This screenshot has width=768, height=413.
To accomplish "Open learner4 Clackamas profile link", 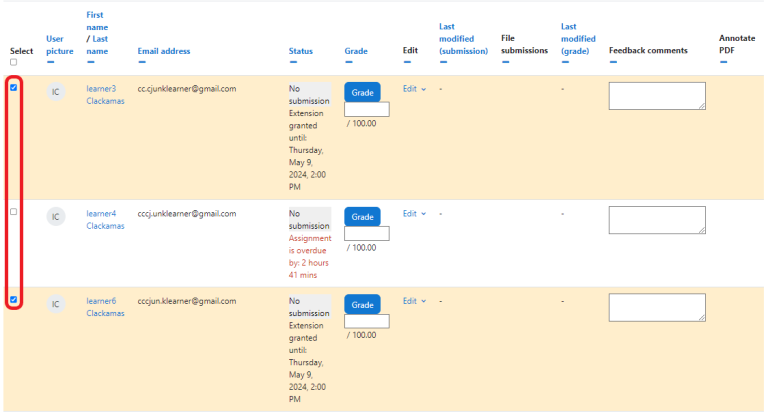I will coord(105,219).
